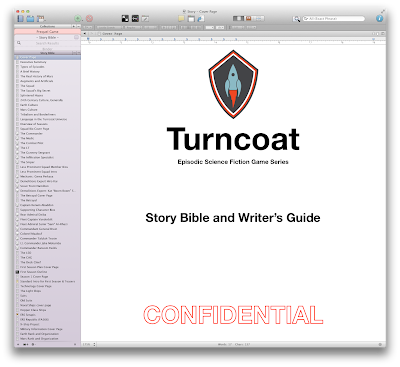Screen dimensions: 400x367
Task: Click the add collection plus button
Action: pyautogui.click(x=74, y=26)
